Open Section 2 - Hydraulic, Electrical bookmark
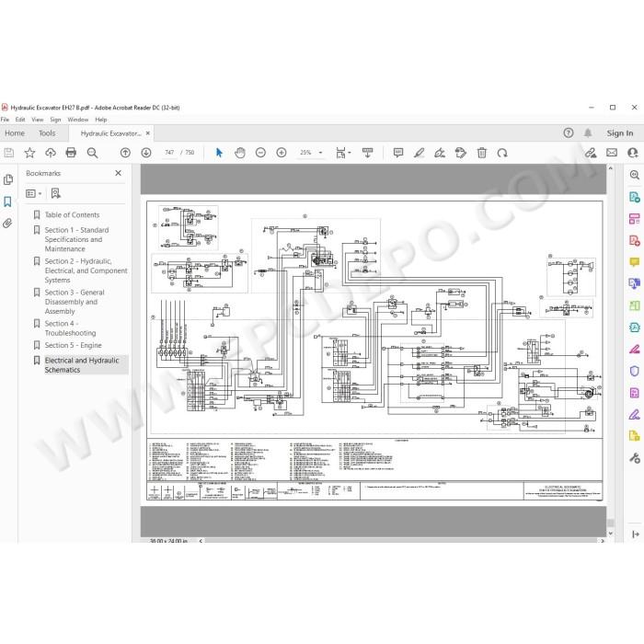 coord(86,270)
